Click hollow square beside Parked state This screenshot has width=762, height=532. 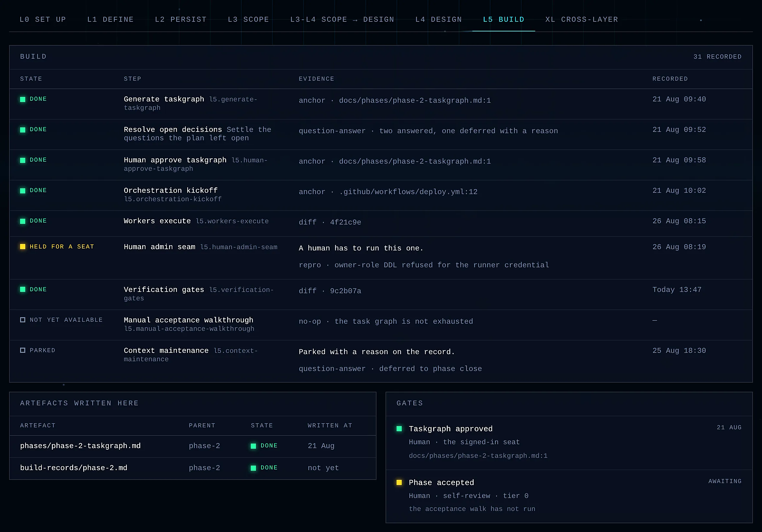[23, 351]
